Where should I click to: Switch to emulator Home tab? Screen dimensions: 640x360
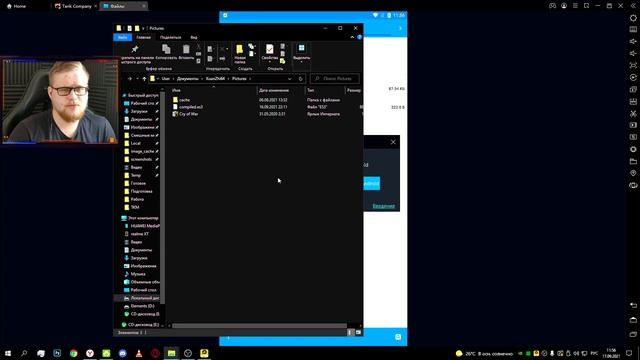pos(16,6)
